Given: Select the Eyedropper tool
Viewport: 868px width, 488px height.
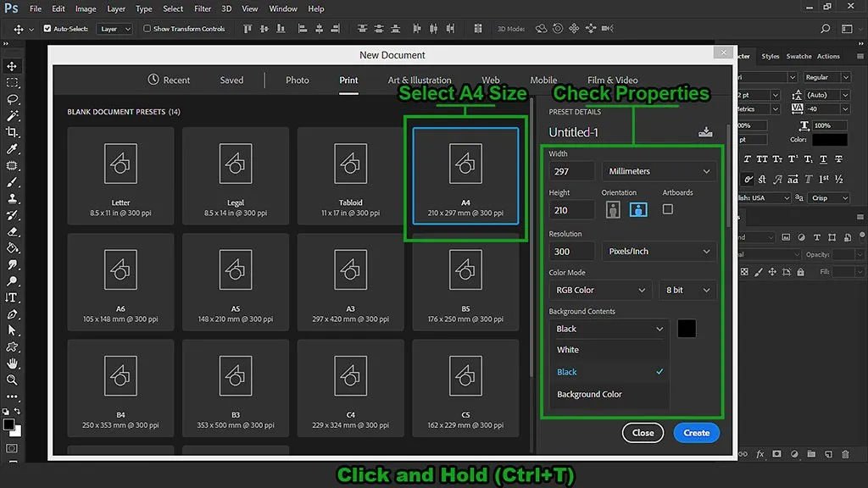Looking at the screenshot, I should pyautogui.click(x=12, y=149).
